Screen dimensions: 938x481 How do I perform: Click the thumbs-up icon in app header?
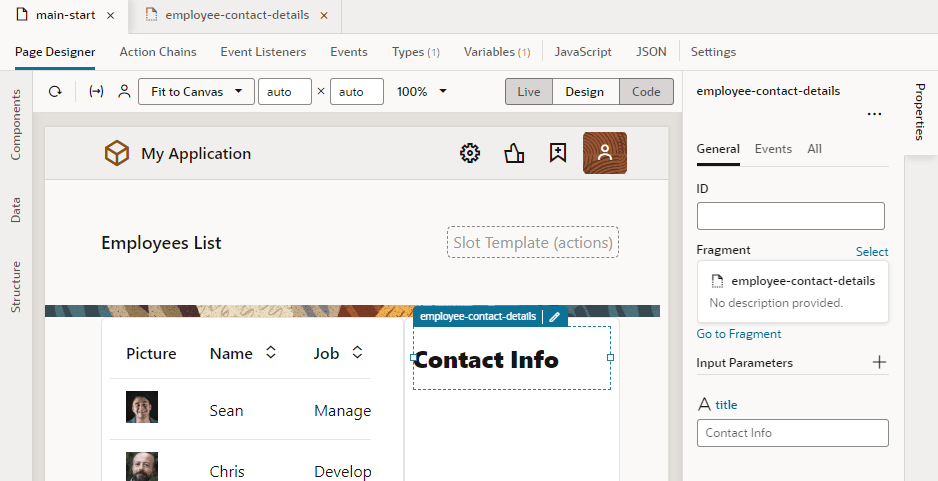click(x=514, y=153)
